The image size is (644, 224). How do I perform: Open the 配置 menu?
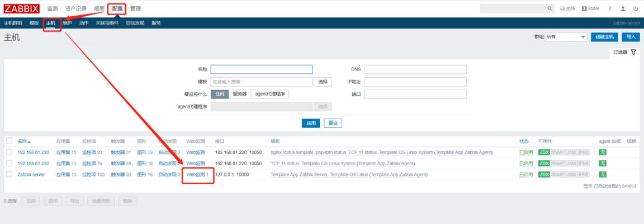[x=117, y=8]
